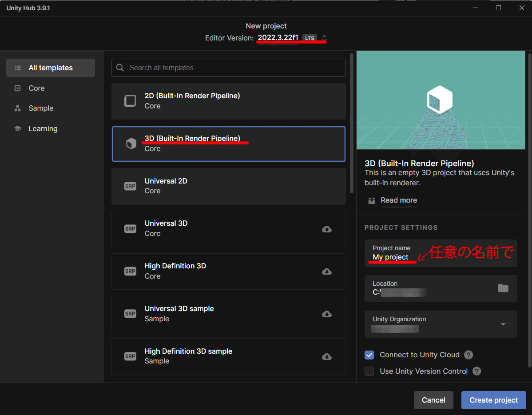This screenshot has height=415, width=532.
Task: Click the Learning graduation cap icon
Action: pyautogui.click(x=18, y=128)
